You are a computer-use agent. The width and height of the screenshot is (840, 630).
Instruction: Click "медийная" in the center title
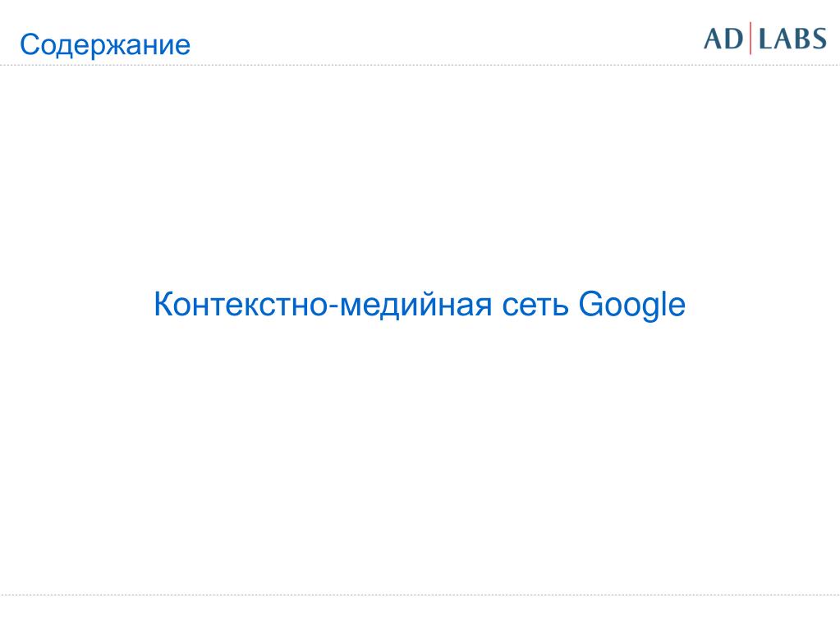point(416,306)
